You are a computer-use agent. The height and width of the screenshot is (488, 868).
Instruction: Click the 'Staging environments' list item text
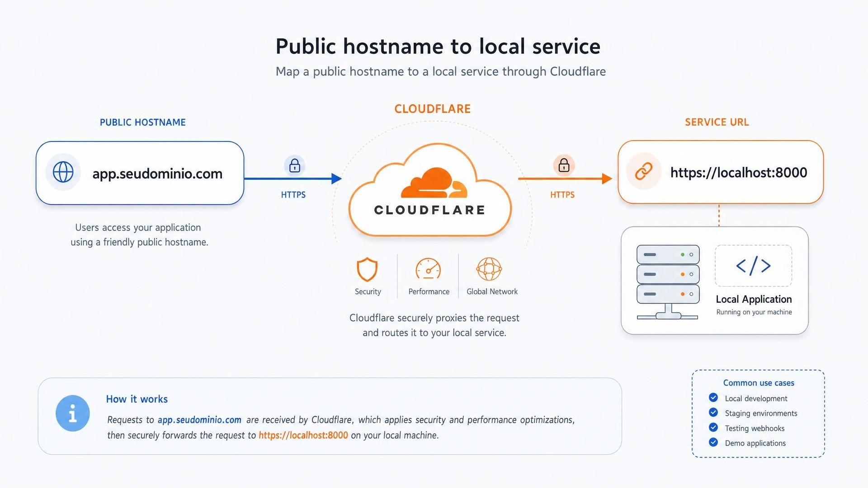point(761,413)
